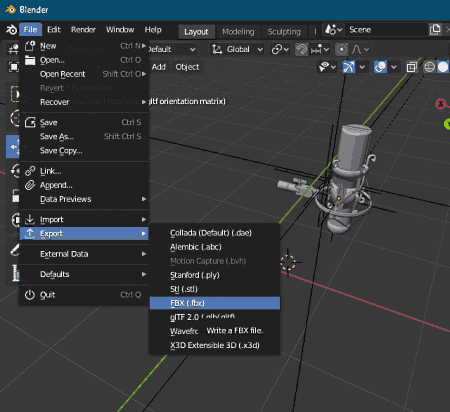Export as glTF 2.0
Viewport: 450px width, 412px height.
pos(215,317)
